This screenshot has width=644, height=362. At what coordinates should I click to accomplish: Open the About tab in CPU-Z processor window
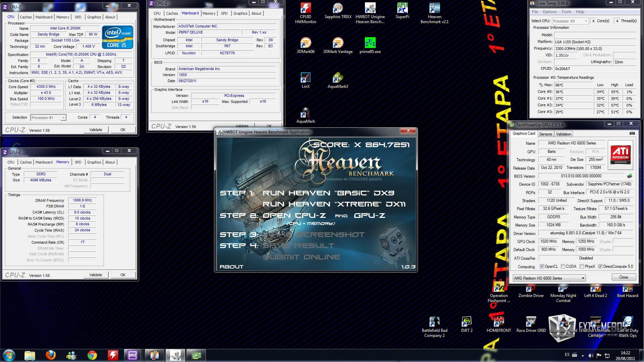click(110, 17)
